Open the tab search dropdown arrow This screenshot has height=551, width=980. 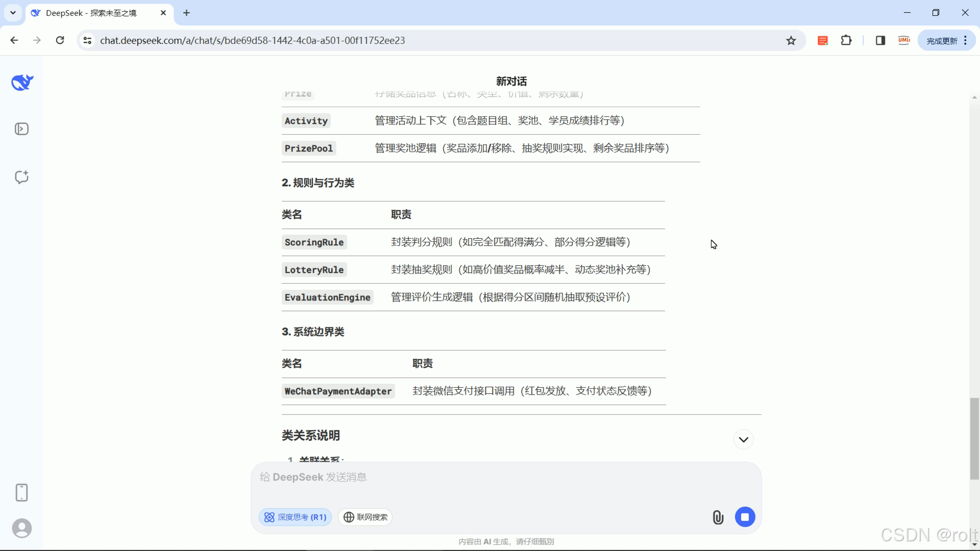[x=13, y=13]
